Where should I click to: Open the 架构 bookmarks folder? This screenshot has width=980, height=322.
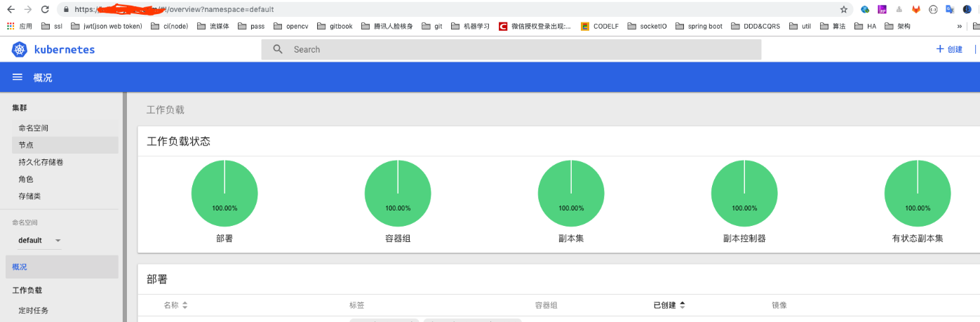point(897,26)
